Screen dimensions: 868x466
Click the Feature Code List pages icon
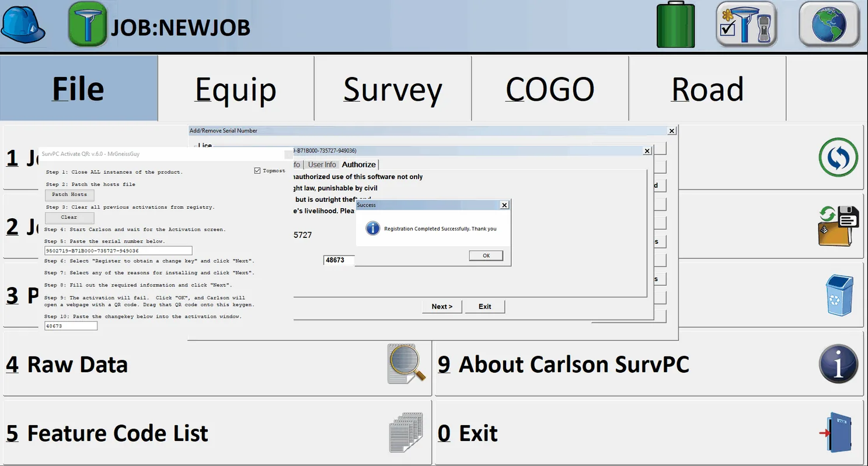click(406, 433)
